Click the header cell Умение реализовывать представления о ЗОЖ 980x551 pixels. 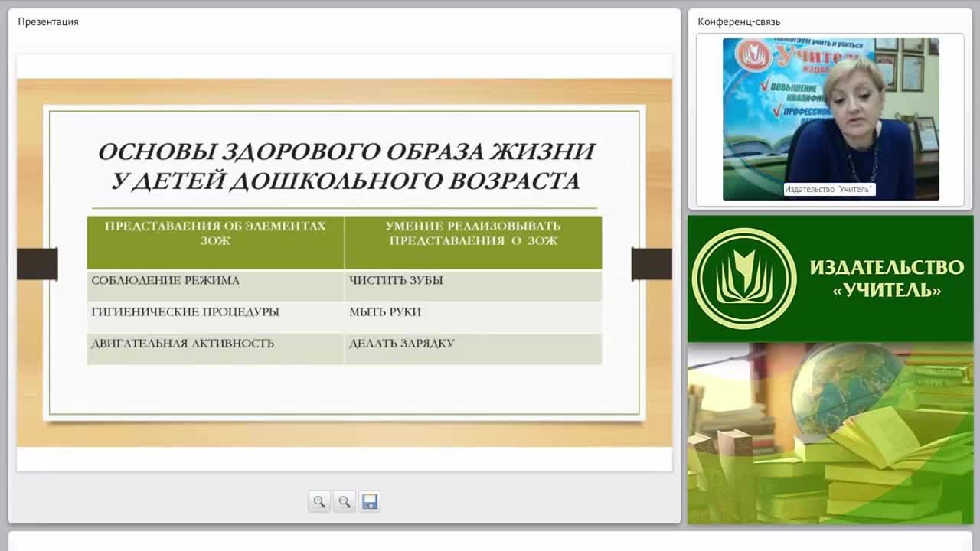click(x=473, y=243)
